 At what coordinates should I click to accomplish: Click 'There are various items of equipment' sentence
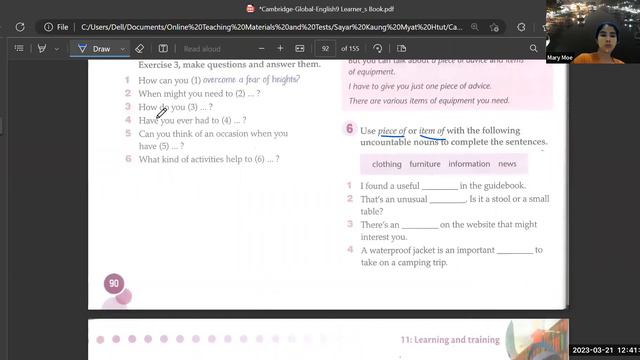tap(429, 101)
